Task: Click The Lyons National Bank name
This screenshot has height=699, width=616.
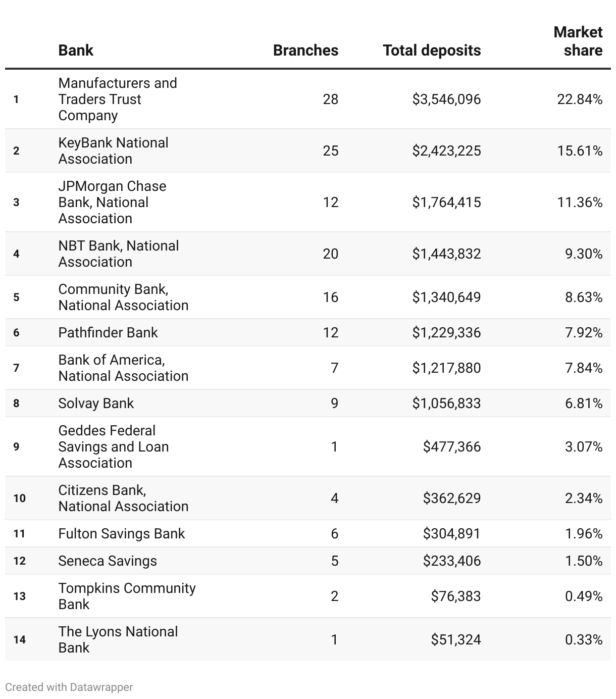Action: [x=118, y=640]
